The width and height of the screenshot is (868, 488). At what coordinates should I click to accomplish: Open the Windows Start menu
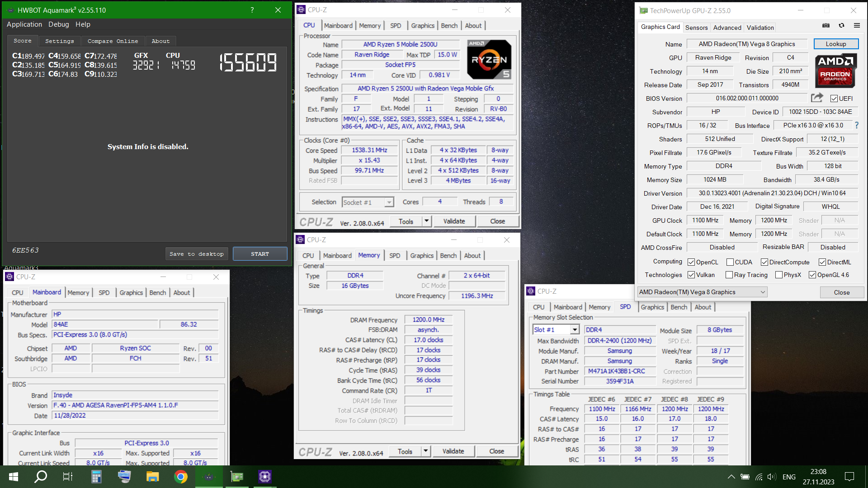(14, 477)
